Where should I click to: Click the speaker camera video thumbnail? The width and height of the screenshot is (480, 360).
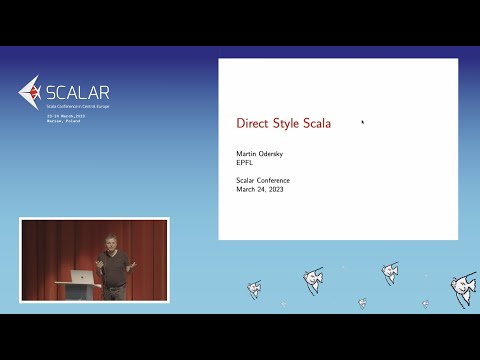point(94,260)
